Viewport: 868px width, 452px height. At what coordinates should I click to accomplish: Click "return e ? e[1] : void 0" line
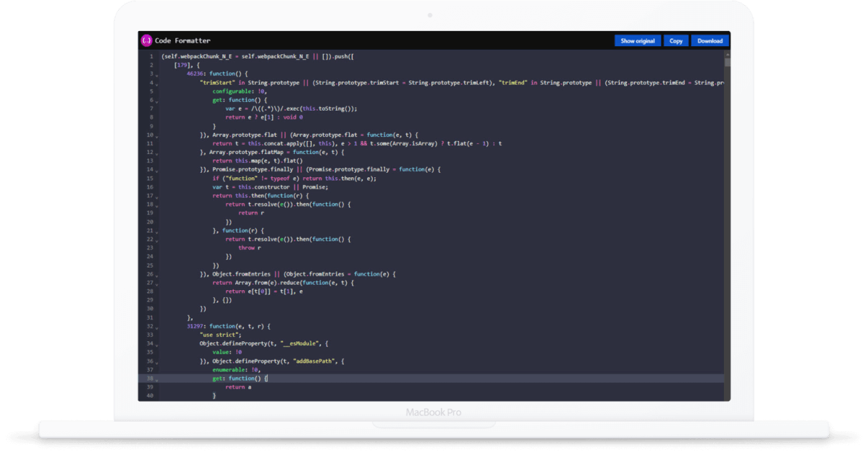point(264,117)
